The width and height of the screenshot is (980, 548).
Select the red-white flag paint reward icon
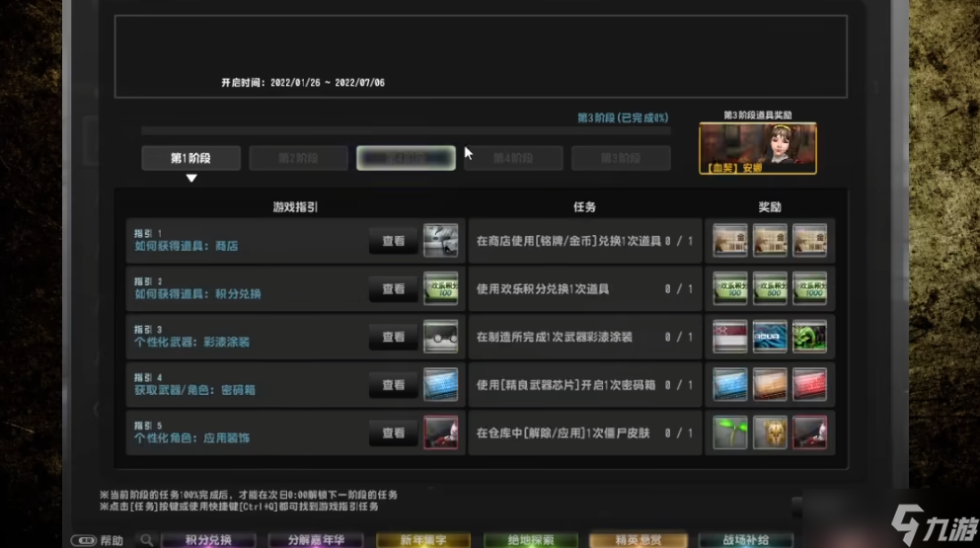click(x=730, y=337)
